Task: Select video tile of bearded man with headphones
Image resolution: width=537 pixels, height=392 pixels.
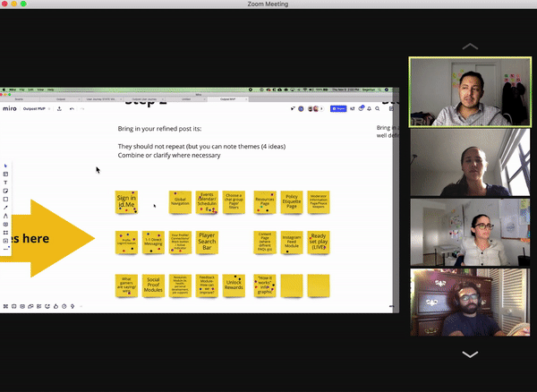Action: (470, 303)
